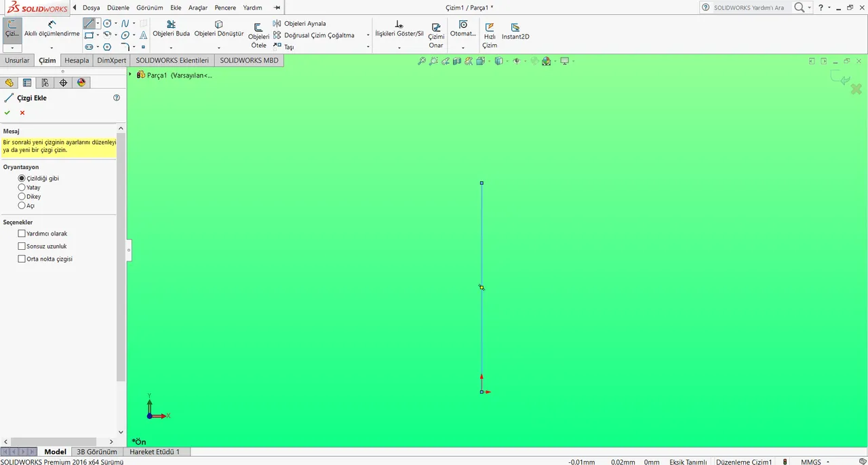Enable the Sonsuz uzunluk checkbox
The height and width of the screenshot is (465, 868).
[x=22, y=246]
